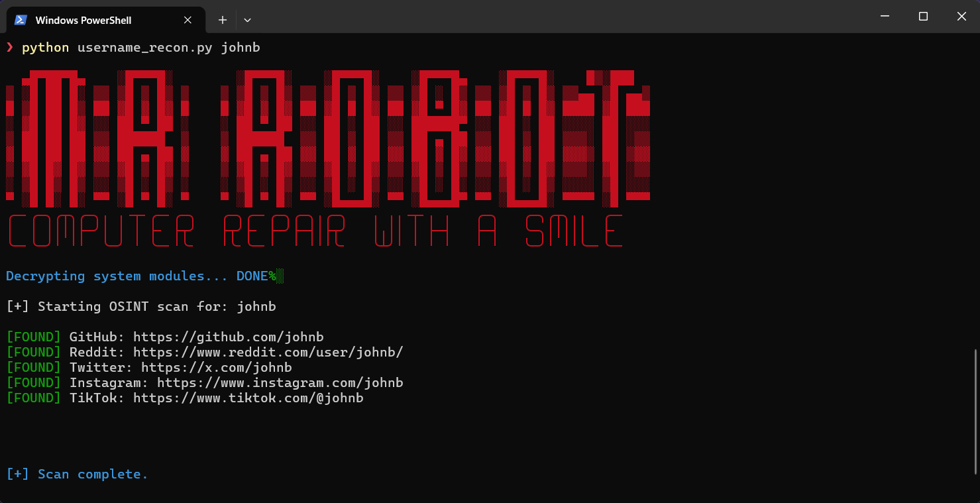Open the x.com/johnb Twitter link
This screenshot has height=503, width=980.
click(x=217, y=367)
